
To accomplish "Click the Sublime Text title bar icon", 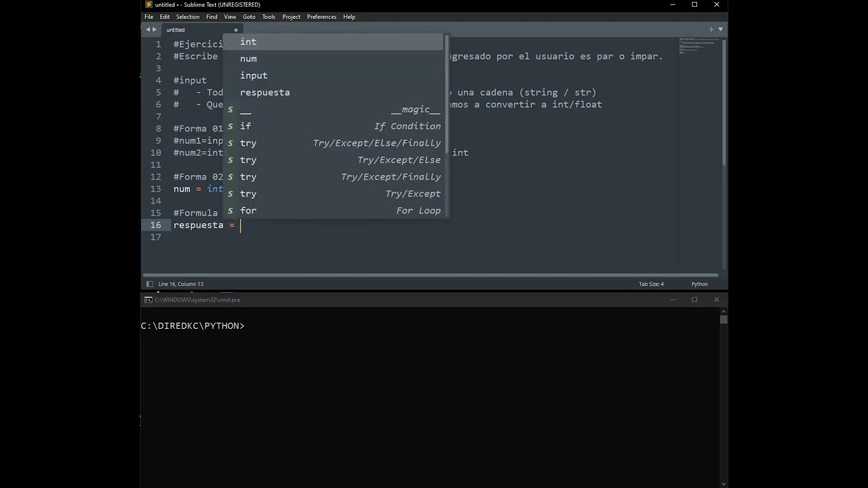I will (149, 5).
